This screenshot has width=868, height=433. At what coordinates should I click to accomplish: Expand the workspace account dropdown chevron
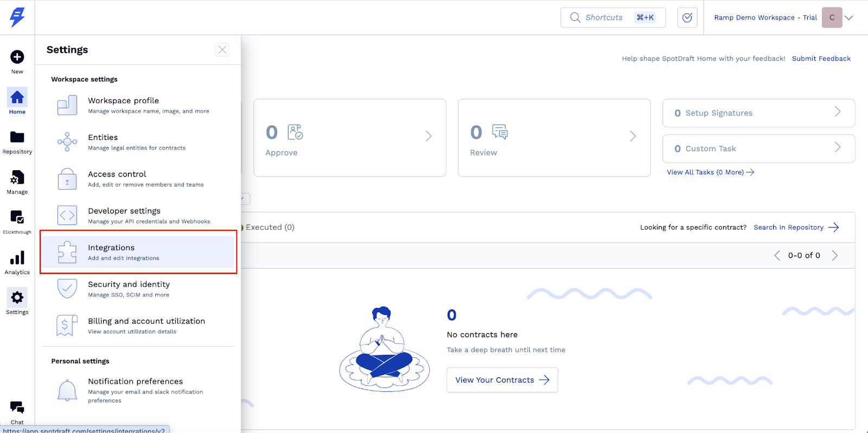[849, 17]
